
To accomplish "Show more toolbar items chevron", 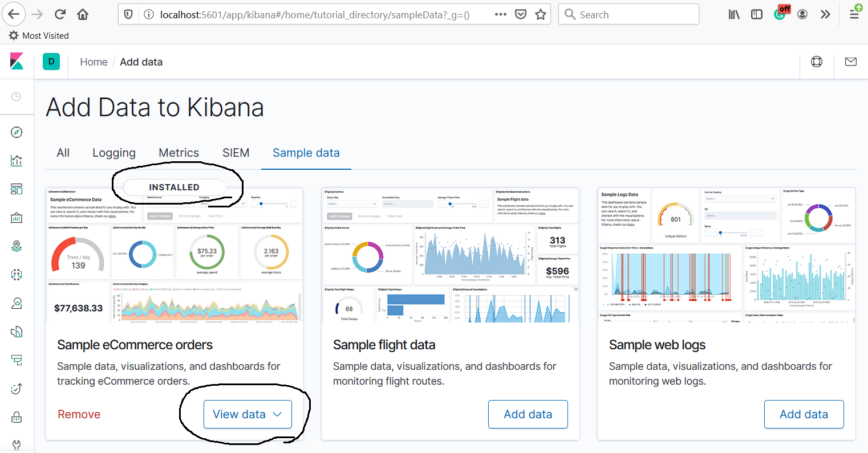I will pyautogui.click(x=825, y=14).
